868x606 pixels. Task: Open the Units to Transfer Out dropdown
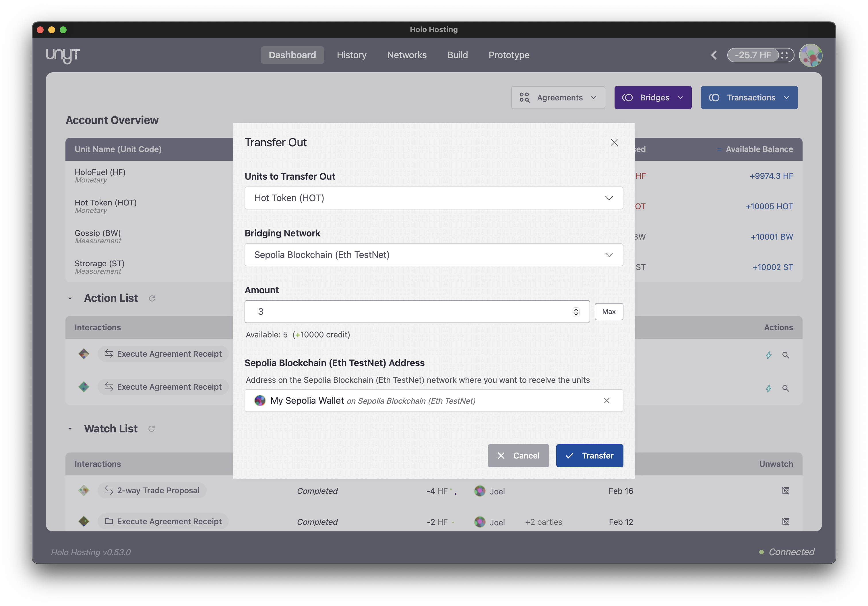click(x=434, y=198)
